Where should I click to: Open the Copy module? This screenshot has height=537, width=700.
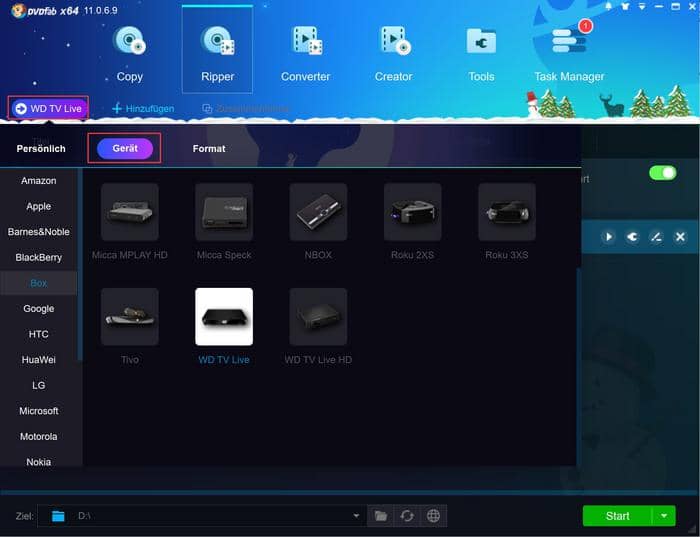pyautogui.click(x=129, y=54)
